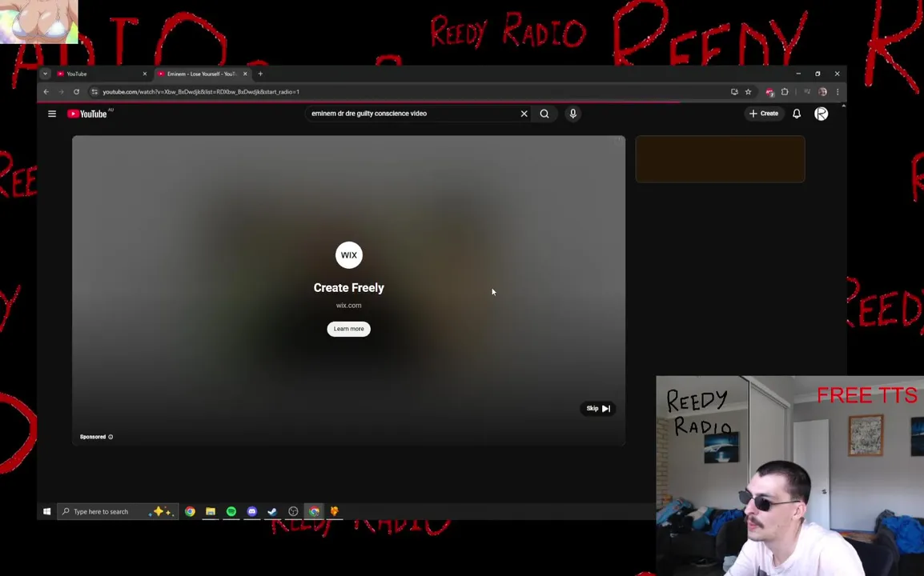Click the Wix logo in the ad
Image resolution: width=924 pixels, height=576 pixels.
(349, 255)
